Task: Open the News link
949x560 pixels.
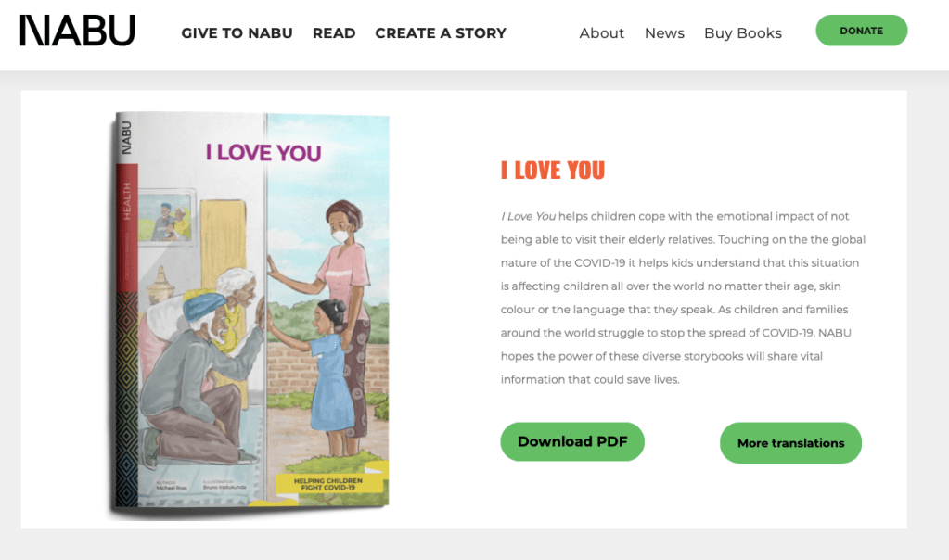Action: click(664, 33)
